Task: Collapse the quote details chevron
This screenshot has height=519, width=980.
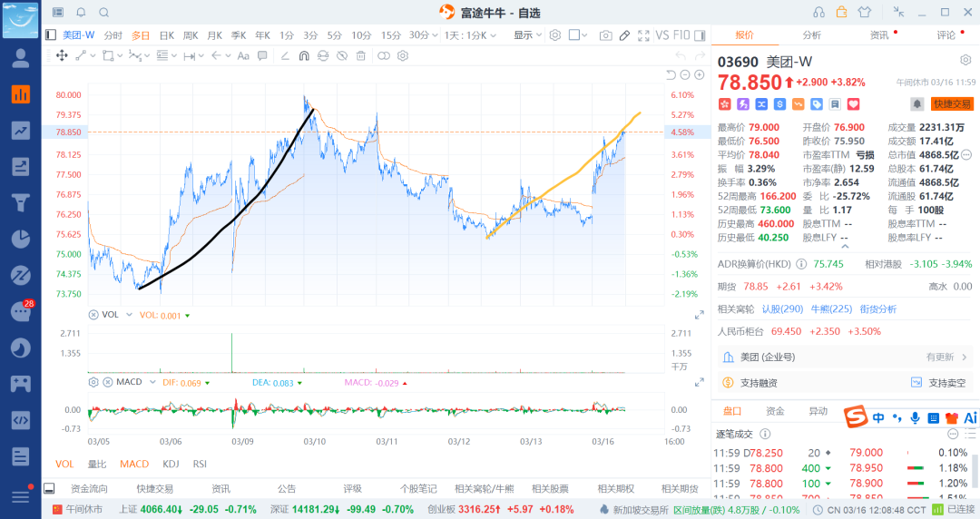Action: 845,247
